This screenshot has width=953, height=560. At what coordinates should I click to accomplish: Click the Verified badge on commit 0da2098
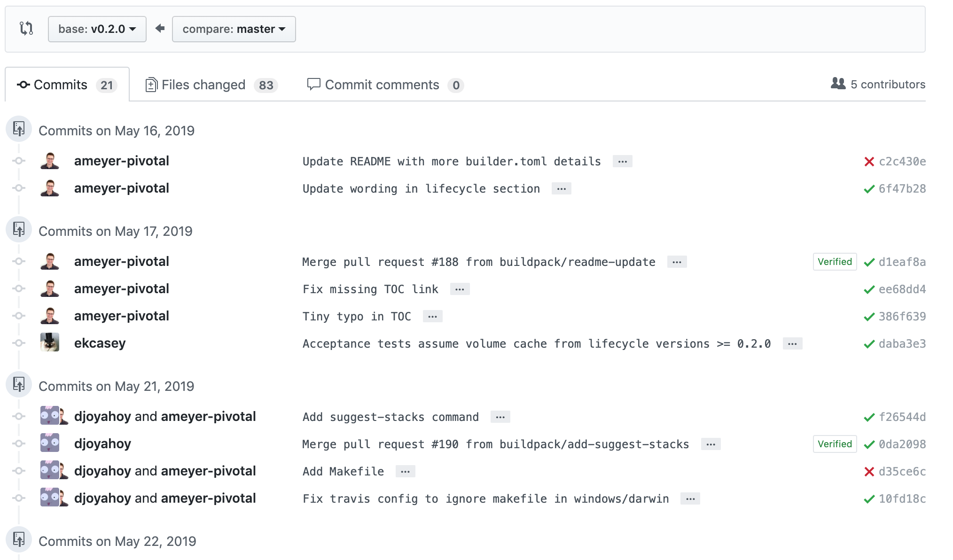coord(835,443)
